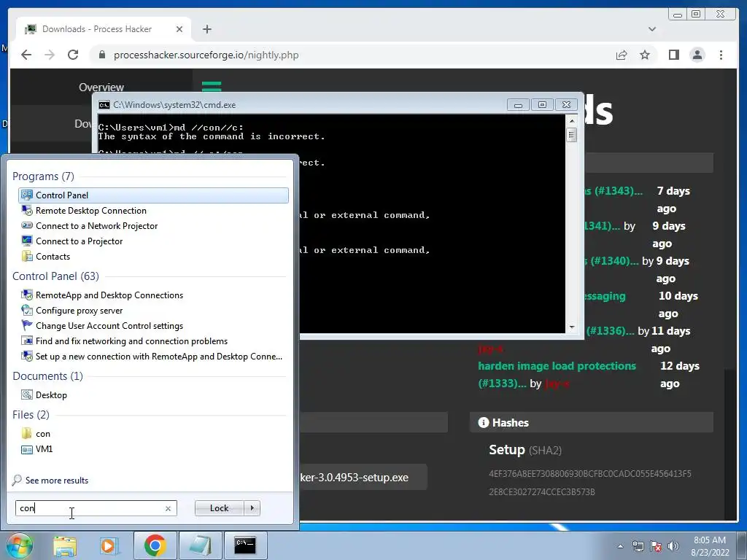
Task: Click the #1336 commit link
Action: tap(611, 331)
